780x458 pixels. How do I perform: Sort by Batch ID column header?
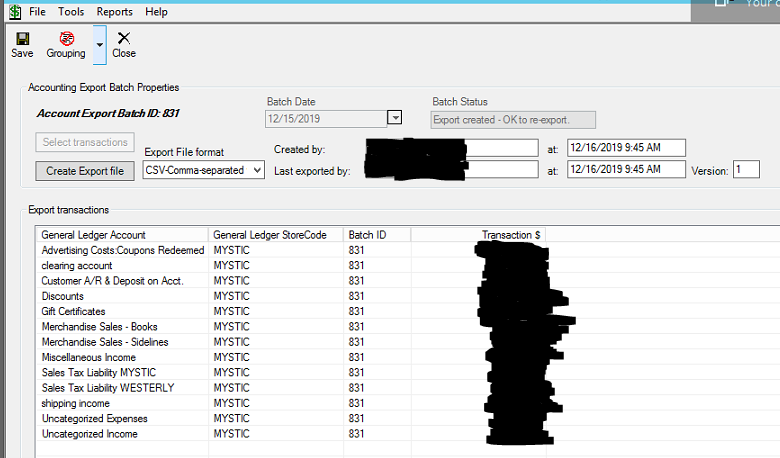(377, 235)
